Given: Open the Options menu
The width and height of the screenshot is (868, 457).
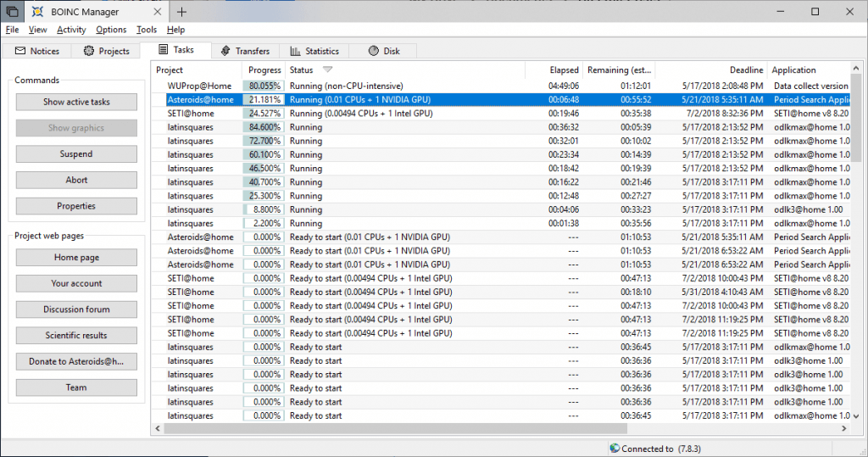Looking at the screenshot, I should pos(111,30).
